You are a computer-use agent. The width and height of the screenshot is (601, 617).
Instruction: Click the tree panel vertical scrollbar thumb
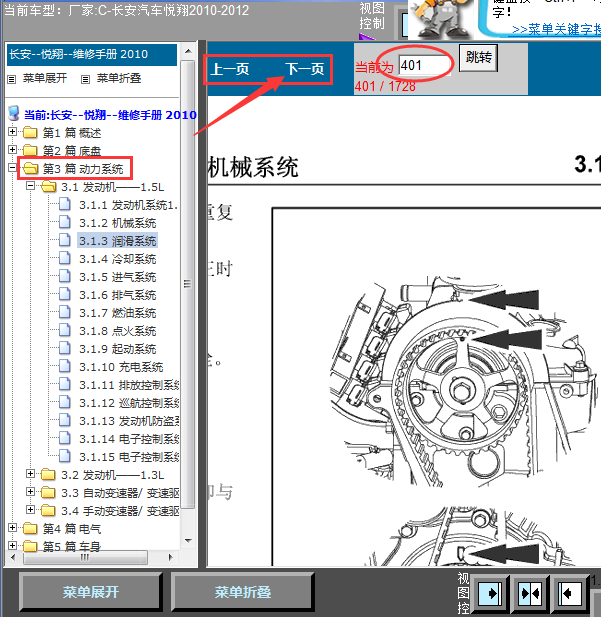click(x=188, y=284)
